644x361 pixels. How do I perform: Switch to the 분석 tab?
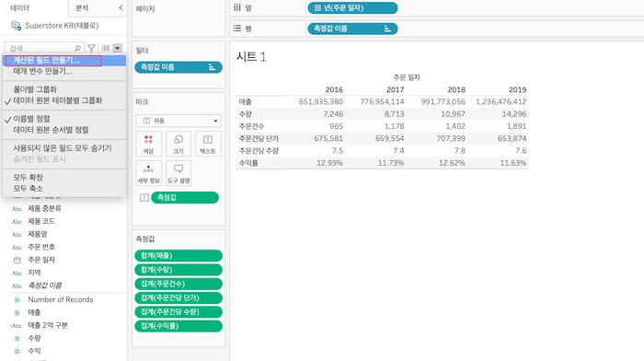(x=82, y=7)
